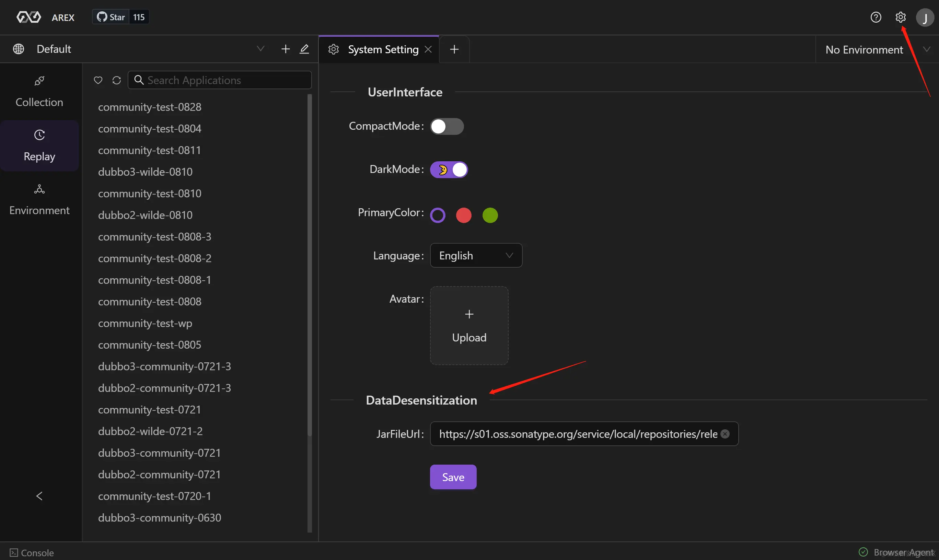Click the purple Save button
The image size is (939, 560).
click(x=453, y=477)
